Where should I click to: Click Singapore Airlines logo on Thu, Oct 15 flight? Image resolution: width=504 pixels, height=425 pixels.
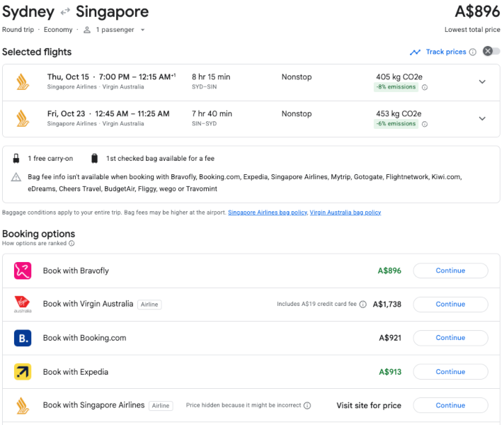(x=23, y=81)
